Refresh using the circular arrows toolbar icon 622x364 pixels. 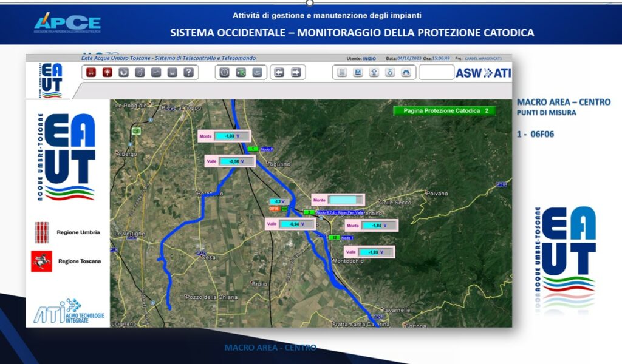(124, 72)
